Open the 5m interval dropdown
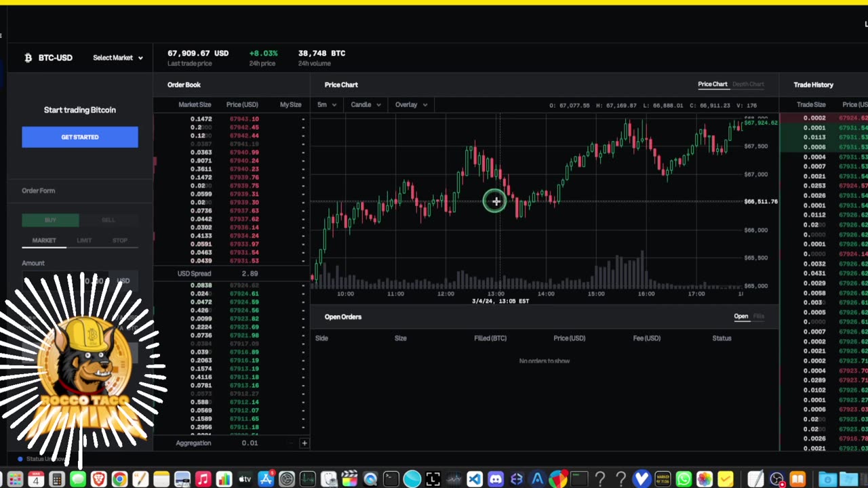 (327, 104)
